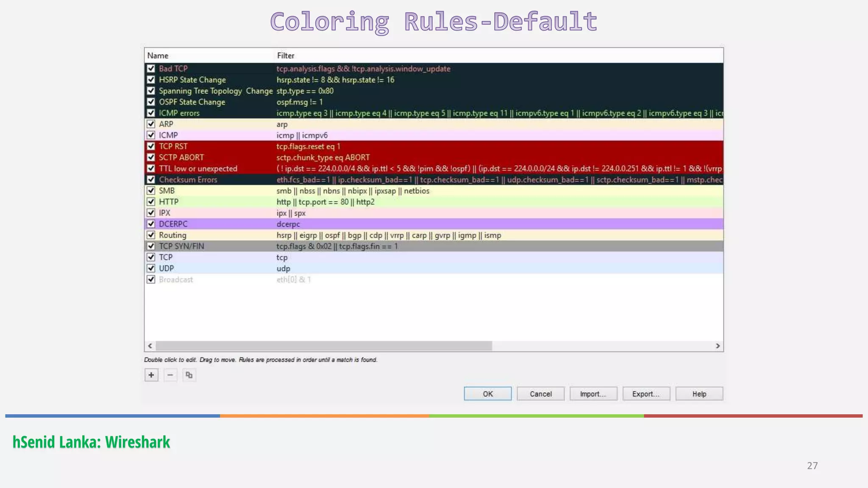The height and width of the screenshot is (488, 868).
Task: Toggle the SCTP ABORT checkbox
Action: pyautogui.click(x=151, y=157)
